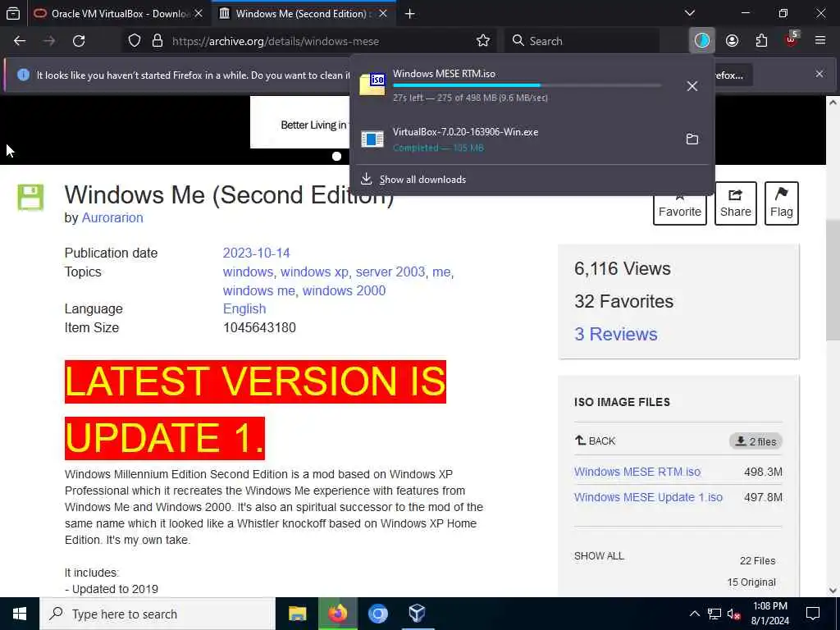Close the Oracle VM VirtualBox tab

pos(199,13)
